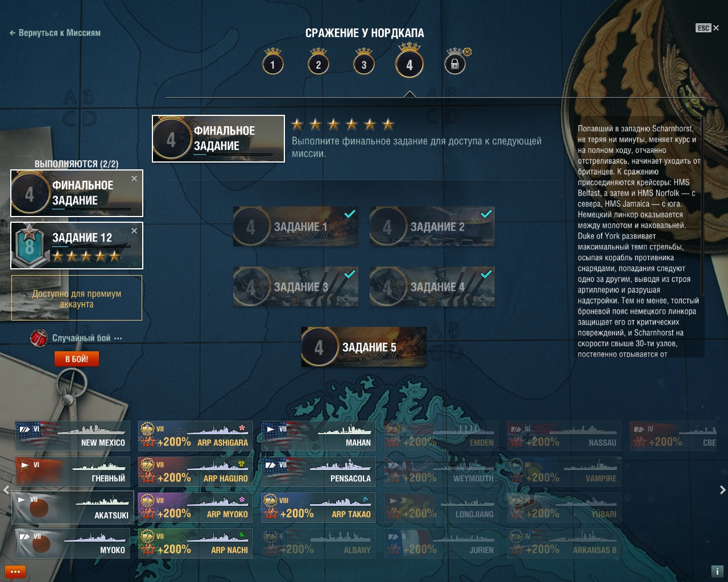Open the 'Задание 5' card

pyautogui.click(x=364, y=347)
